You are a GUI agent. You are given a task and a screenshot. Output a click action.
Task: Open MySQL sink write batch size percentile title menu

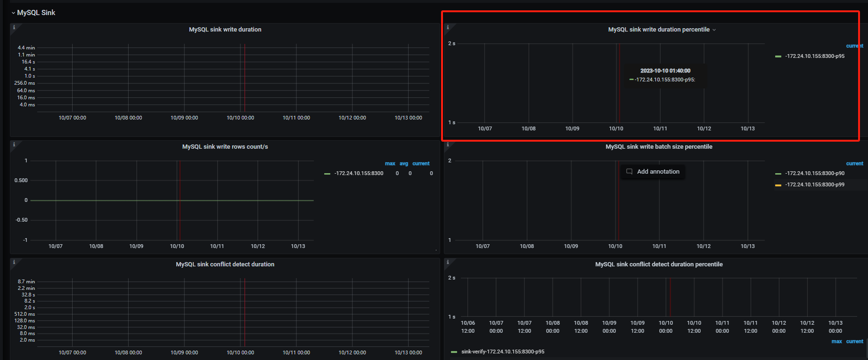(x=659, y=147)
